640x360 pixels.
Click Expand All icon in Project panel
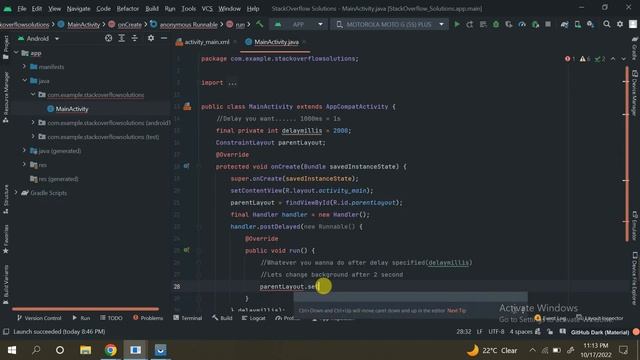122,38
